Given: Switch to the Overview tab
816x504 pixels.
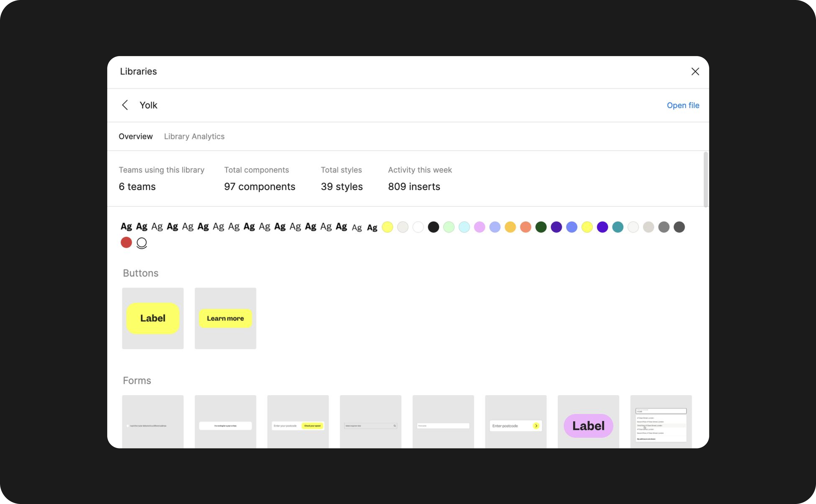Looking at the screenshot, I should (x=135, y=136).
